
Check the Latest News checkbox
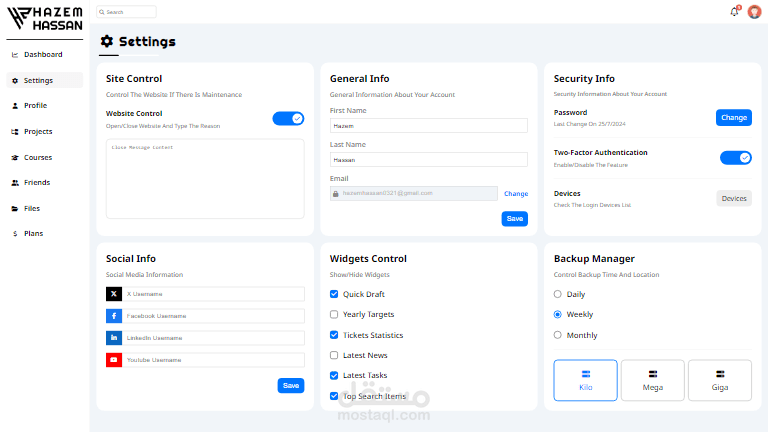click(x=334, y=355)
